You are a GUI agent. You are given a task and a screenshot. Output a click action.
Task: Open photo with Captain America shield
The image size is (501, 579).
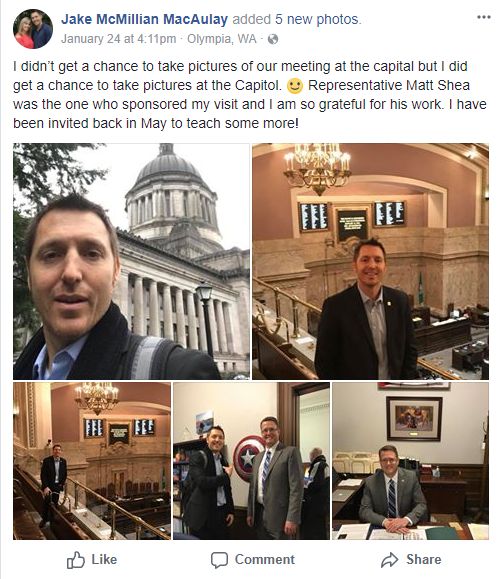[251, 461]
